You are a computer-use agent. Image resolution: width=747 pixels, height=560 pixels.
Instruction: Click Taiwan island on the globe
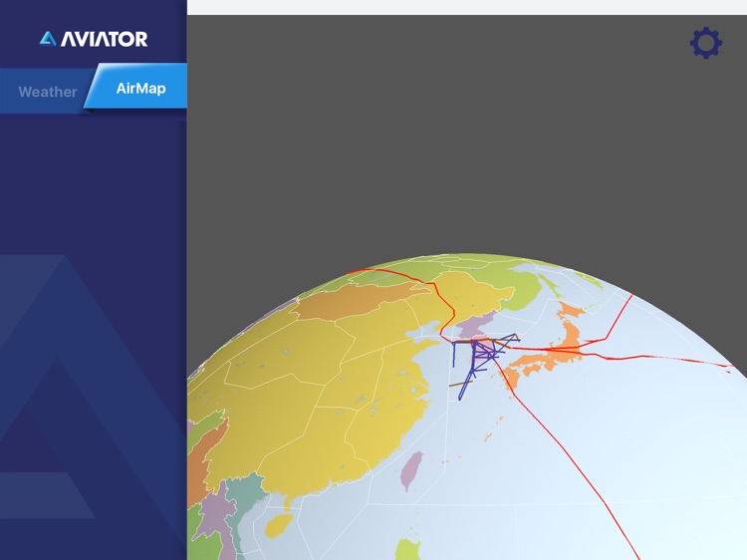411,470
